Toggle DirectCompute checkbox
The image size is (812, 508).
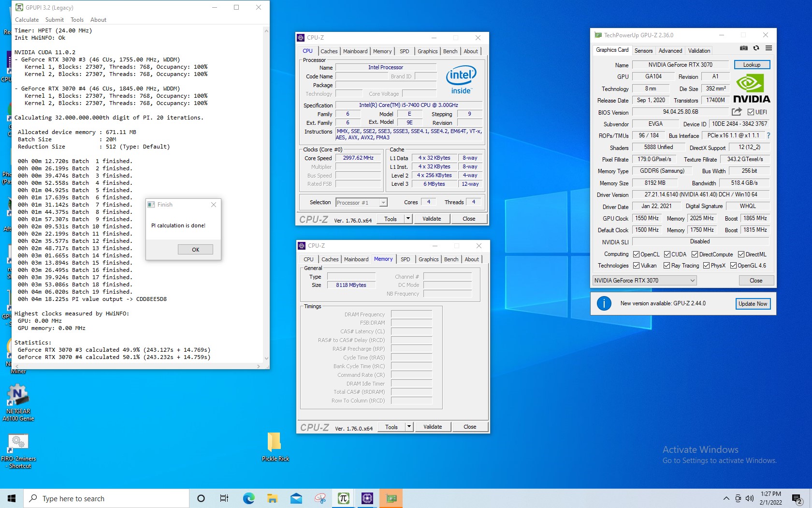pos(695,254)
